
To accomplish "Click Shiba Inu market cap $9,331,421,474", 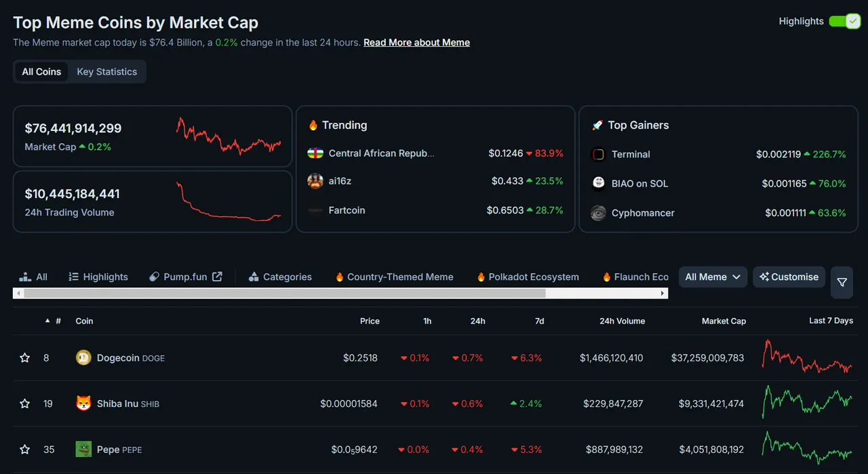I will (x=711, y=403).
